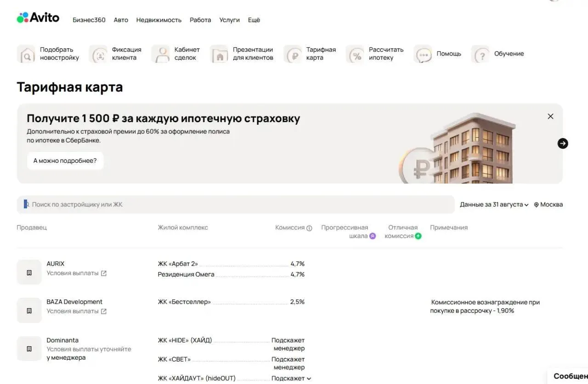588x384 pixels.
Task: Click the А можно подробнее? button
Action: click(65, 161)
